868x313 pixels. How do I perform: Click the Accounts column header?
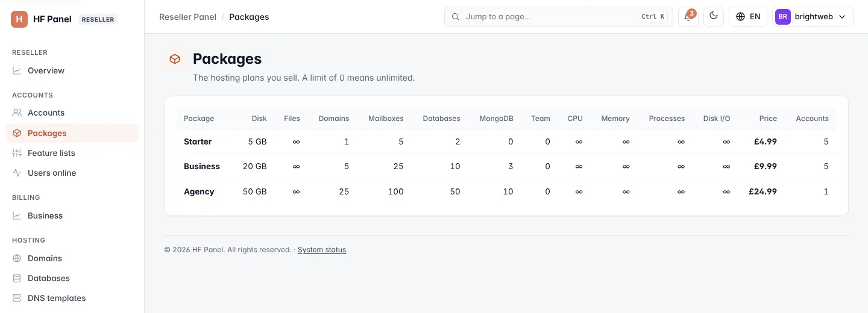[812, 119]
